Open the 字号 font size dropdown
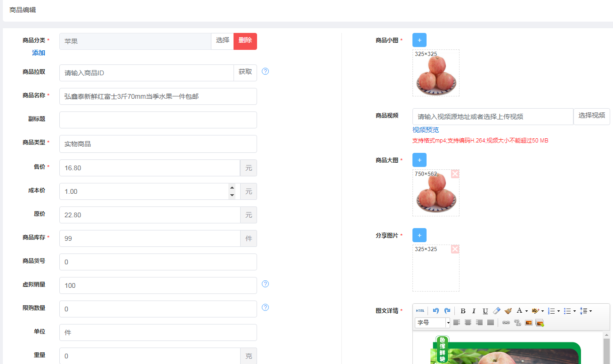The height and width of the screenshot is (364, 613). pos(433,323)
